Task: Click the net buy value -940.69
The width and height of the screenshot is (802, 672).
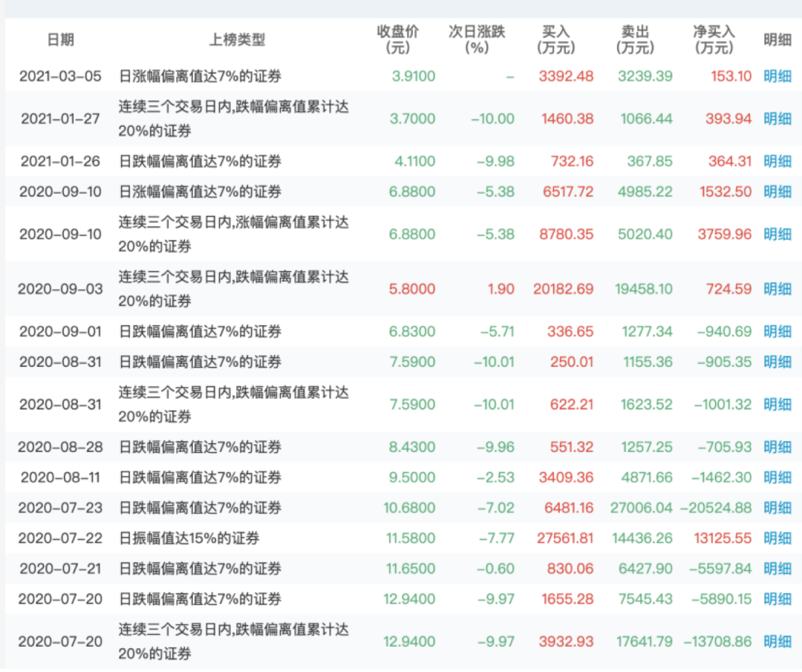Action: pos(724,331)
